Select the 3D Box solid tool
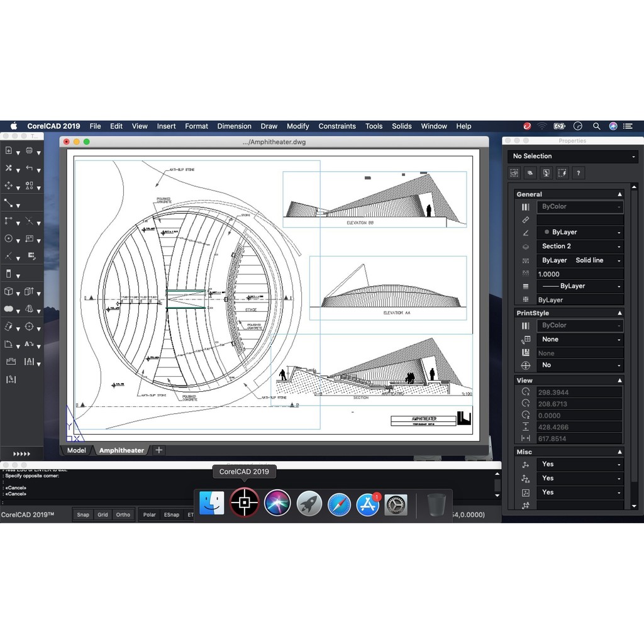 click(x=9, y=292)
